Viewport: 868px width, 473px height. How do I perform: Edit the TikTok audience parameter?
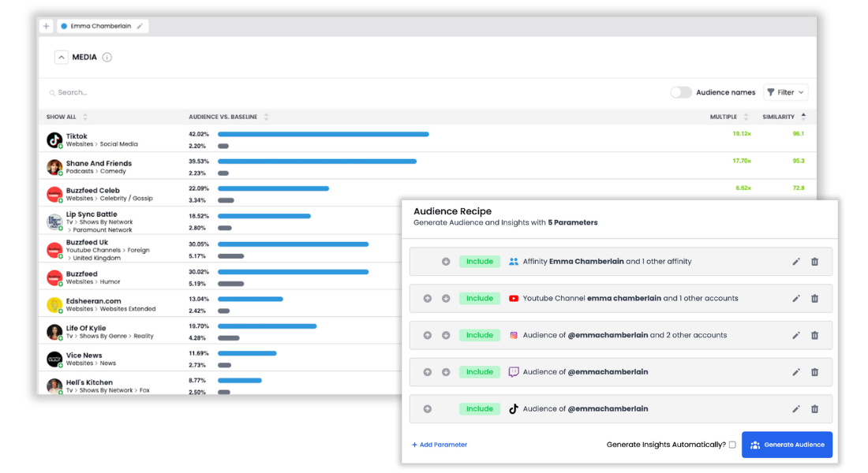(x=796, y=409)
